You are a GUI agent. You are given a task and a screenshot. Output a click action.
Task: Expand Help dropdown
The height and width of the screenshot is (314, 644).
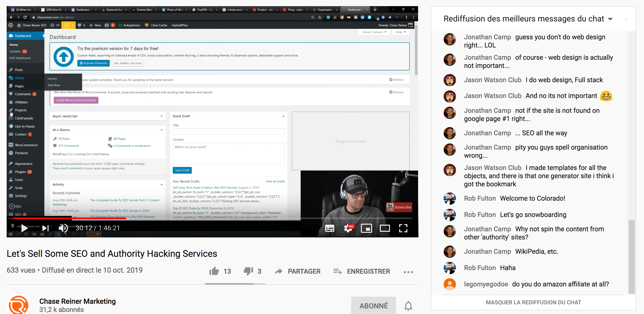pos(401,32)
